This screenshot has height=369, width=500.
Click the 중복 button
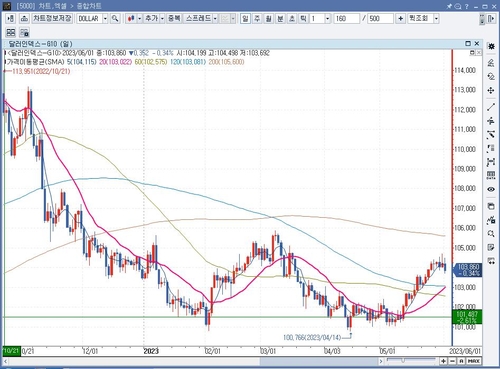(x=174, y=19)
